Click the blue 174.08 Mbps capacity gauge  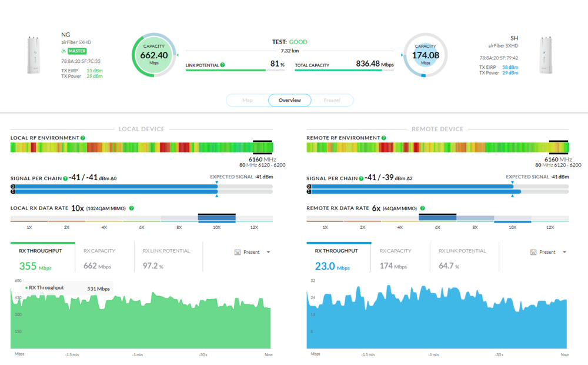coord(425,56)
